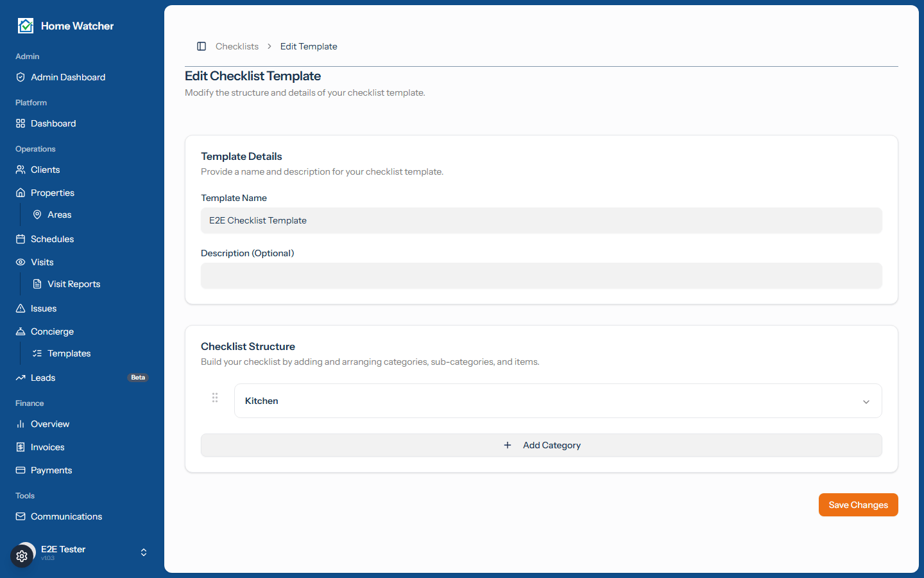
Task: Go to Dashboard in sidebar
Action: click(82, 123)
